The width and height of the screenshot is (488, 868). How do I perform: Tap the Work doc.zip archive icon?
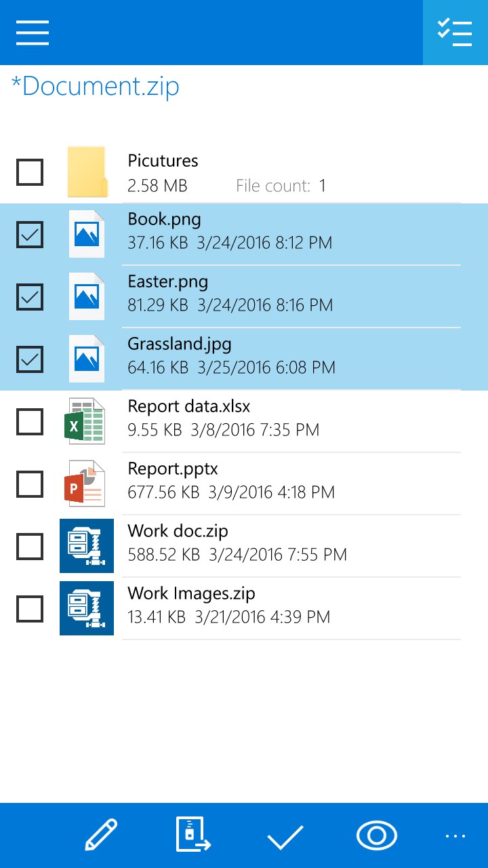[86, 546]
